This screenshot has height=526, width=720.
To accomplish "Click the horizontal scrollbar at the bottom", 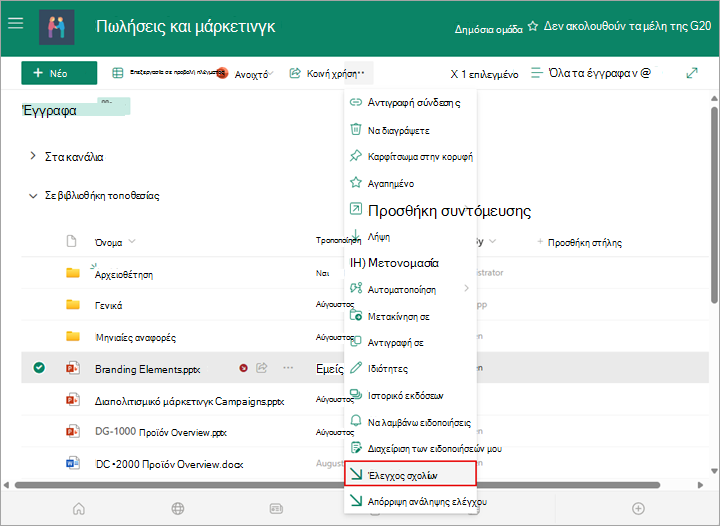I will point(337,485).
